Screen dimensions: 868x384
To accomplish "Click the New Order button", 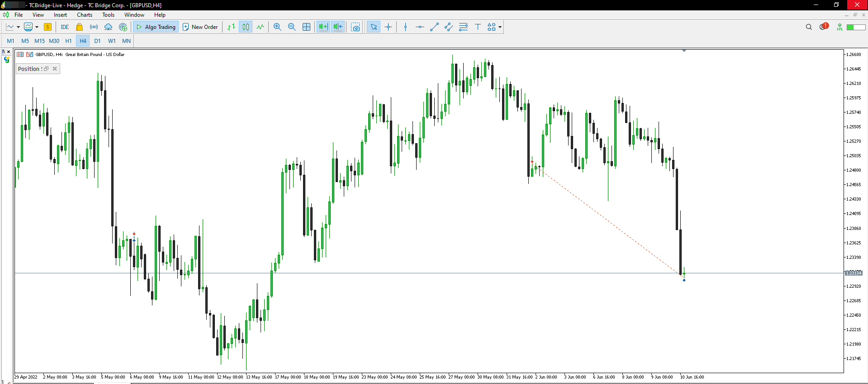I will (x=200, y=27).
